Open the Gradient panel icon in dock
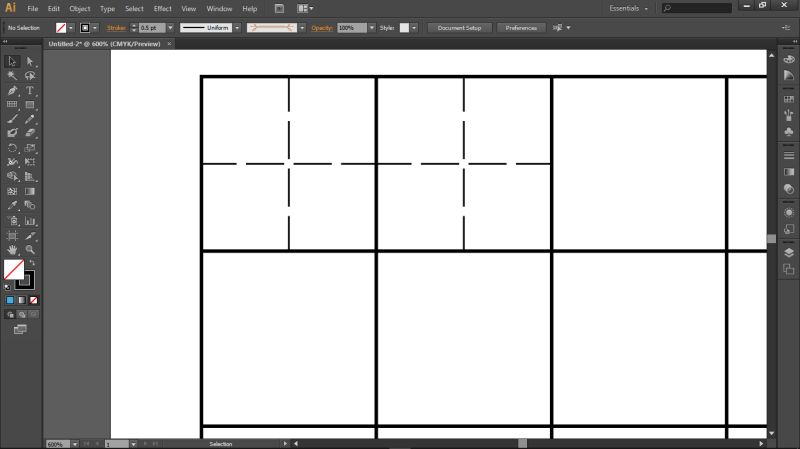The width and height of the screenshot is (800, 449). 789,172
